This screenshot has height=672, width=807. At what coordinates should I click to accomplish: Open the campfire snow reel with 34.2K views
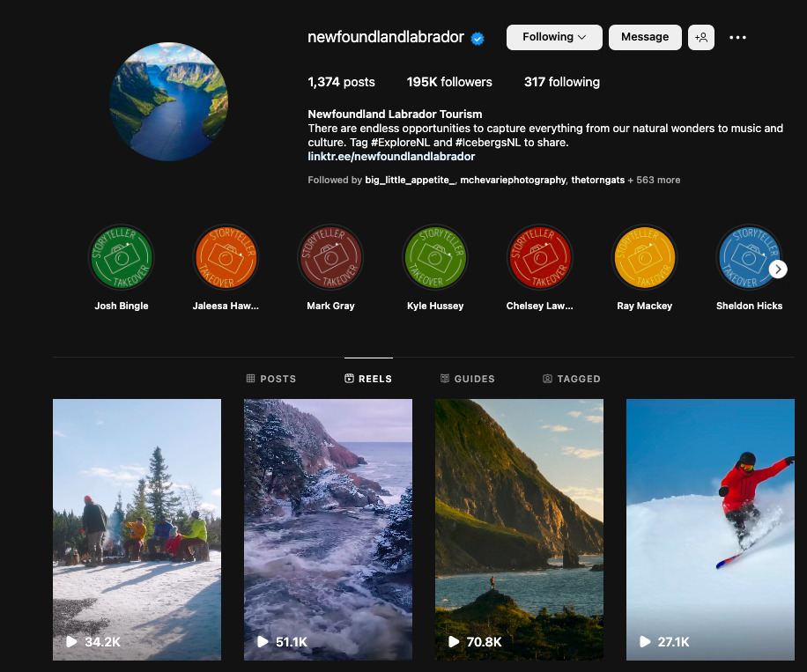point(137,529)
